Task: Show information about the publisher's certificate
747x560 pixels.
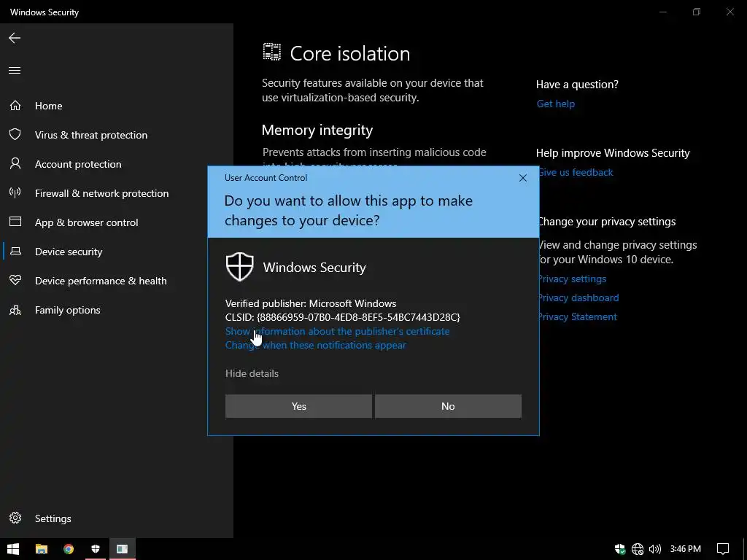Action: (337, 331)
